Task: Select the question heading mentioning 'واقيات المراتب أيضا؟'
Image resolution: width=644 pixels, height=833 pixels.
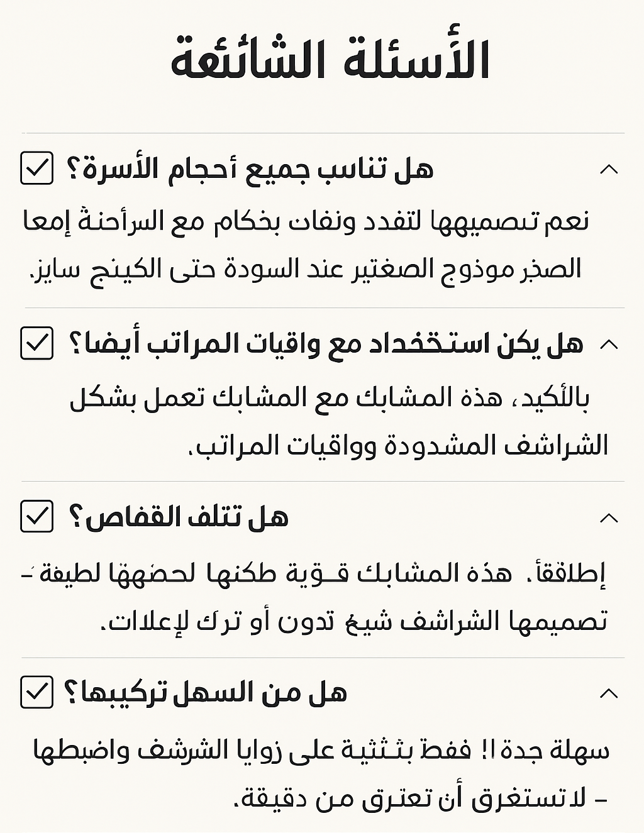Action: point(326,345)
